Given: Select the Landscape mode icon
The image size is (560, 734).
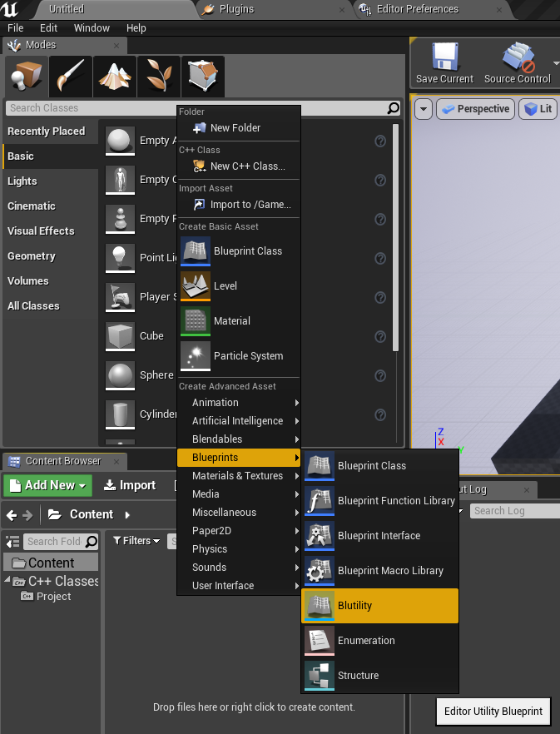Looking at the screenshot, I should click(115, 77).
